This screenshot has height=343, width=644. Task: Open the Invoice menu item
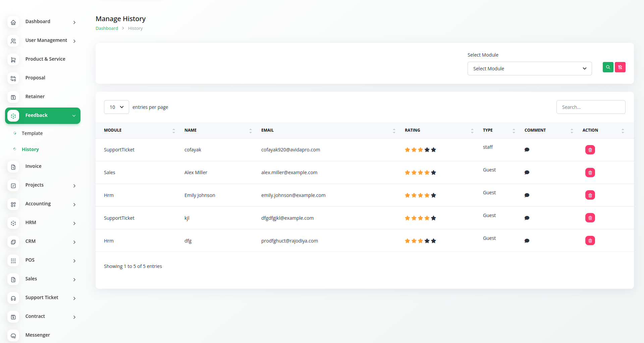point(34,166)
